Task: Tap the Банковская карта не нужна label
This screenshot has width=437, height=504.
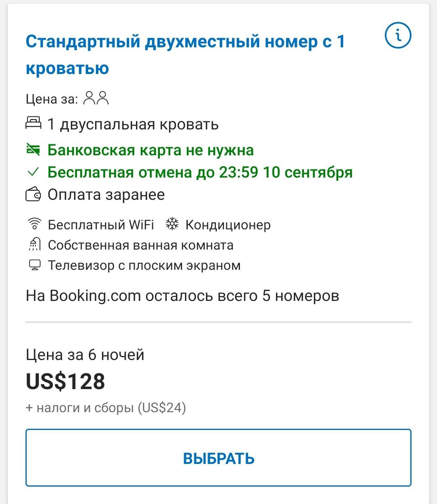Action: [151, 150]
